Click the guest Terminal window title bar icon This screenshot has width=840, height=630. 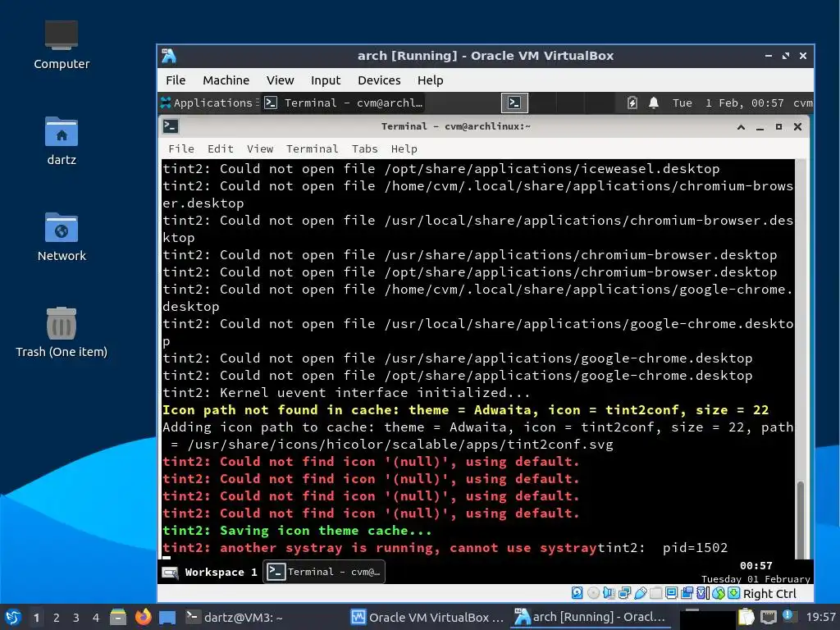click(x=171, y=126)
